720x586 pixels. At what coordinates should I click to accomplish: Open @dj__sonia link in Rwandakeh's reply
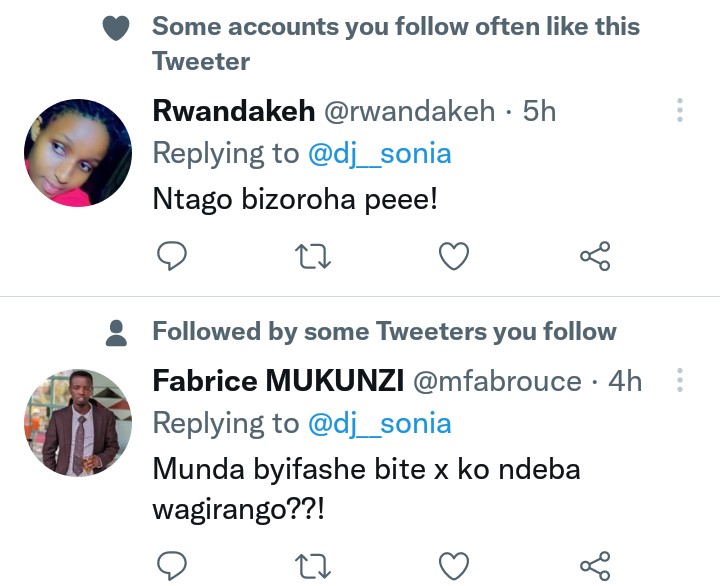click(x=380, y=153)
